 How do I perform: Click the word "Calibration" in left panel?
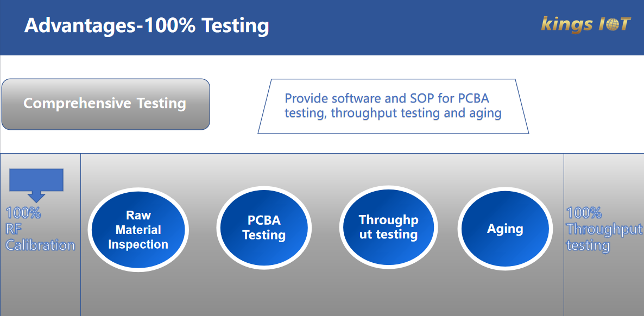click(40, 245)
